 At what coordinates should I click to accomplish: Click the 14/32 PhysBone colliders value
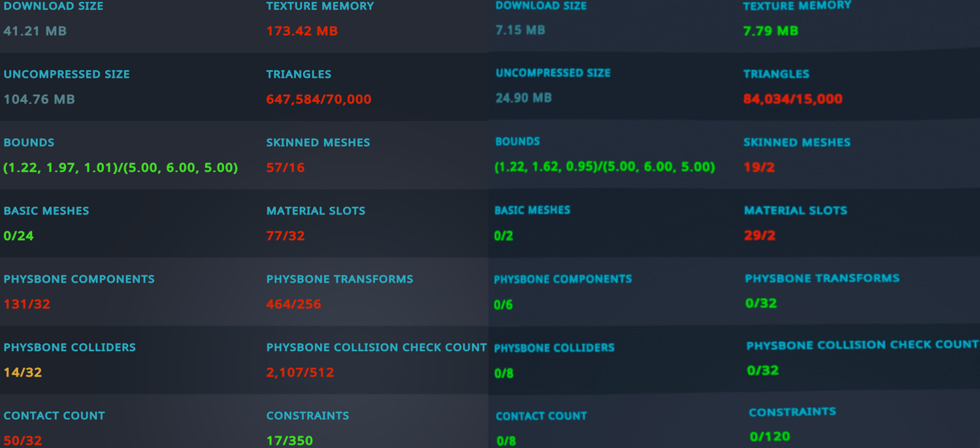[x=23, y=372]
